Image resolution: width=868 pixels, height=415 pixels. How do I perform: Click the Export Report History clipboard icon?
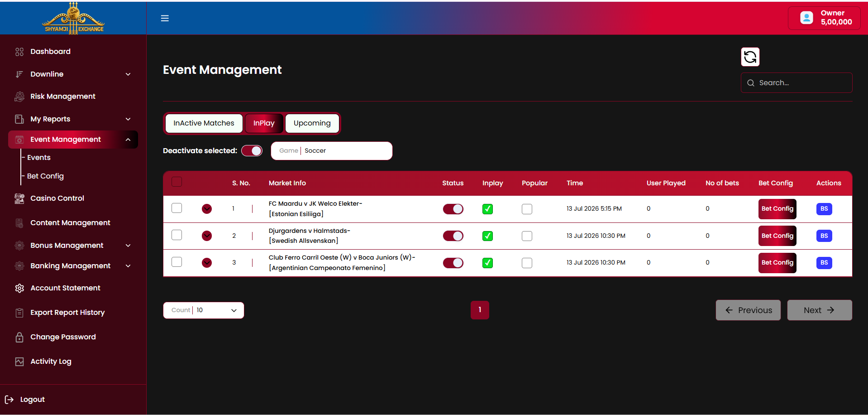click(x=19, y=313)
